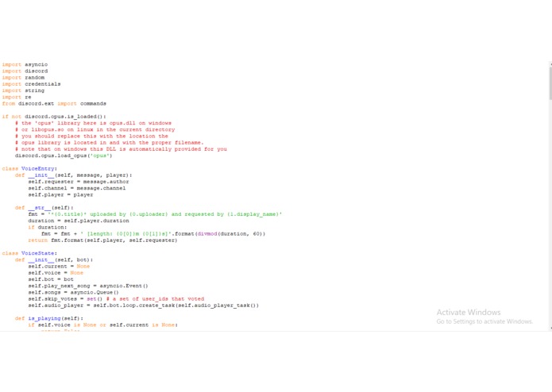The width and height of the screenshot is (552, 392).
Task: Click "if self.voice is None or self.current" line
Action: [102, 325]
